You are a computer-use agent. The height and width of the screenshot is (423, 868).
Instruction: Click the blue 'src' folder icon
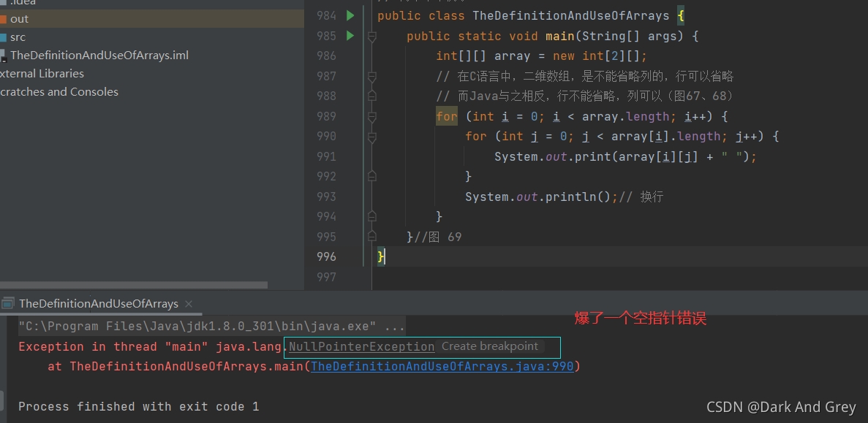[4, 37]
